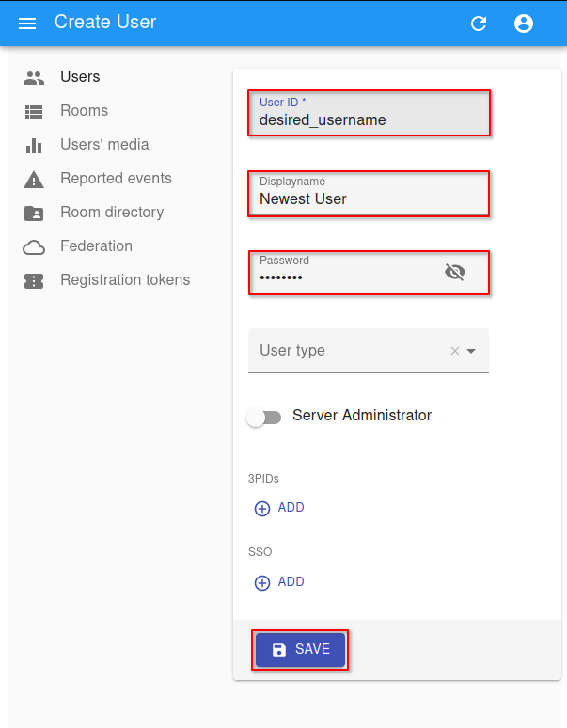Open the user profile account icon
The width and height of the screenshot is (567, 728).
pyautogui.click(x=524, y=24)
